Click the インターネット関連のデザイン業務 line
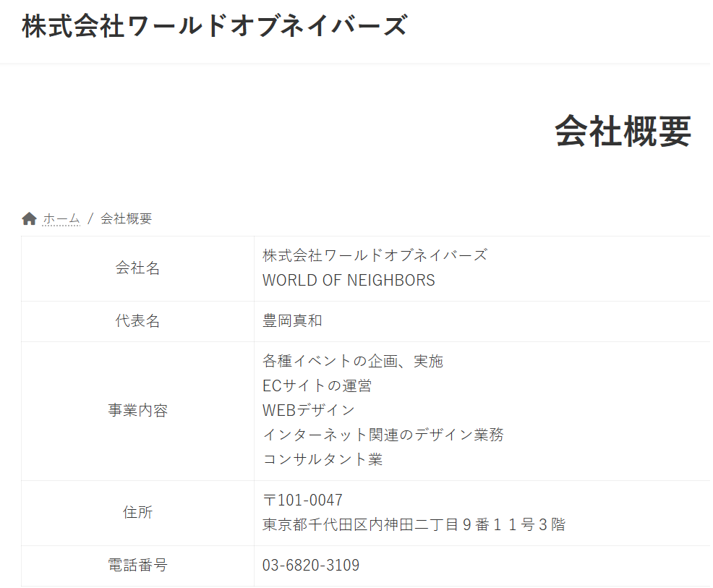713x588 pixels. [383, 435]
